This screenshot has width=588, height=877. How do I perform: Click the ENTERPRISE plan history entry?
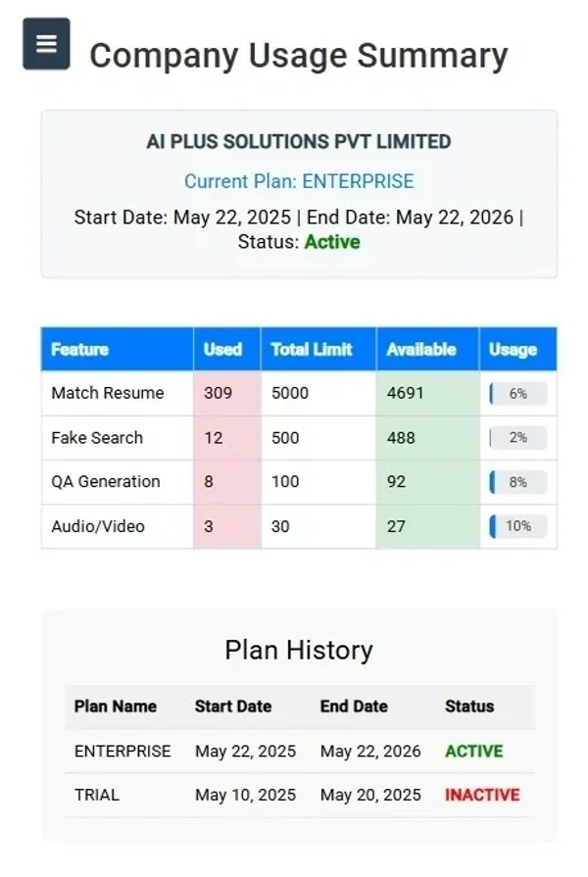coord(122,752)
